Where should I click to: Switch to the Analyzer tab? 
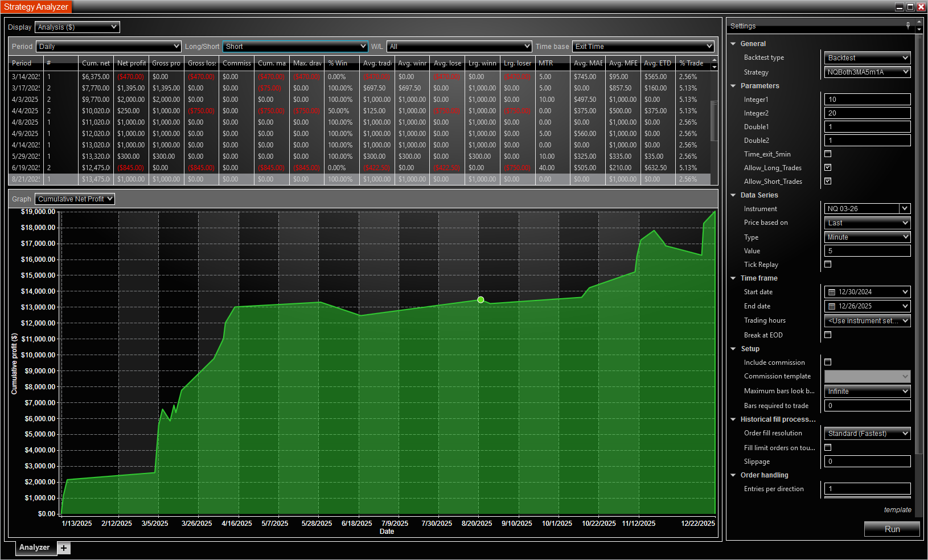point(34,547)
